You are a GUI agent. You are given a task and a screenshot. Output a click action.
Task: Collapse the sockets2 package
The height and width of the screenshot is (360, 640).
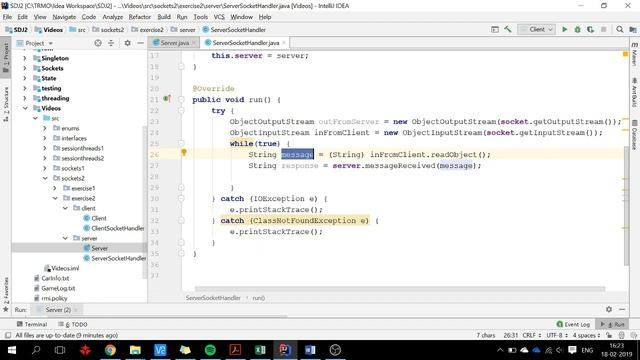(x=45, y=178)
